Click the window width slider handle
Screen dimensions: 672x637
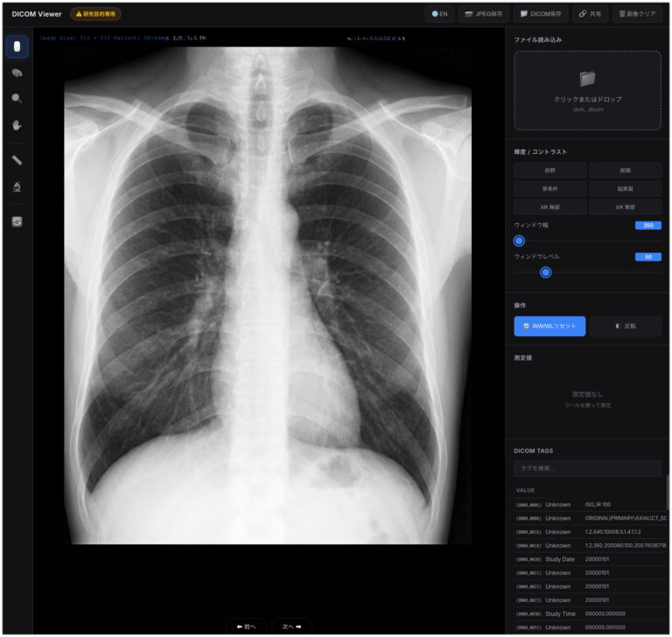click(x=519, y=241)
